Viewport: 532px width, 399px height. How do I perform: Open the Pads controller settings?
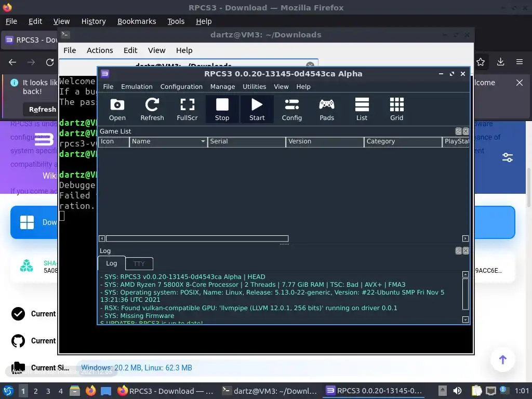(327, 109)
